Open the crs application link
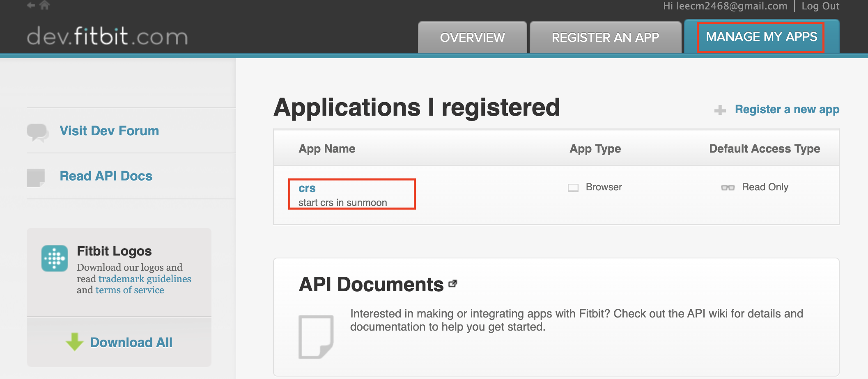The image size is (868, 379). [307, 188]
